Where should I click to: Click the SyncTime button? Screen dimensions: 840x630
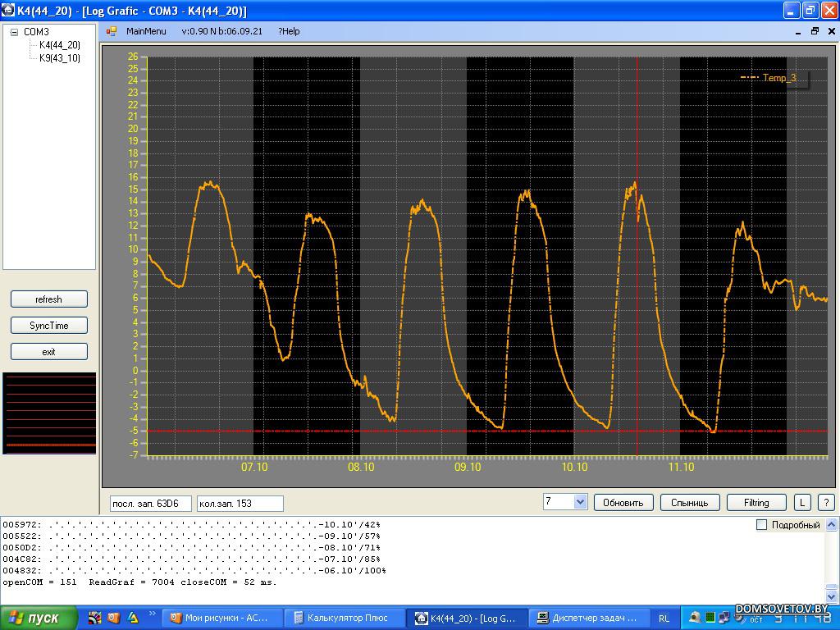tap(48, 325)
